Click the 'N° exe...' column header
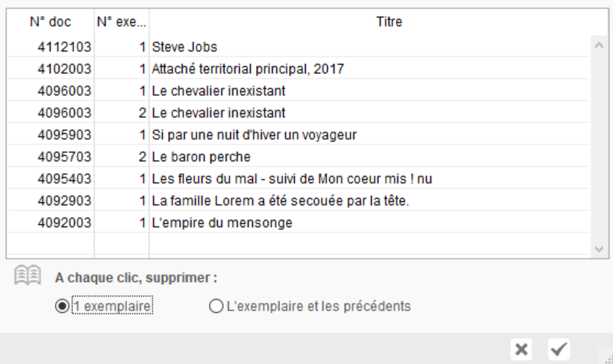Image resolution: width=613 pixels, height=364 pixels. coord(122,21)
